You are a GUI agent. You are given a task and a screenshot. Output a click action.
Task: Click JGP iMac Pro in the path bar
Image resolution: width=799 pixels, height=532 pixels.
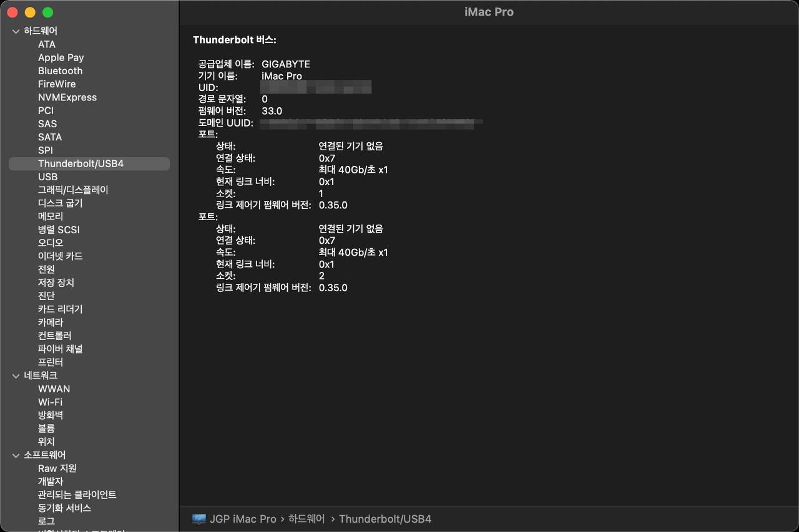(x=243, y=519)
